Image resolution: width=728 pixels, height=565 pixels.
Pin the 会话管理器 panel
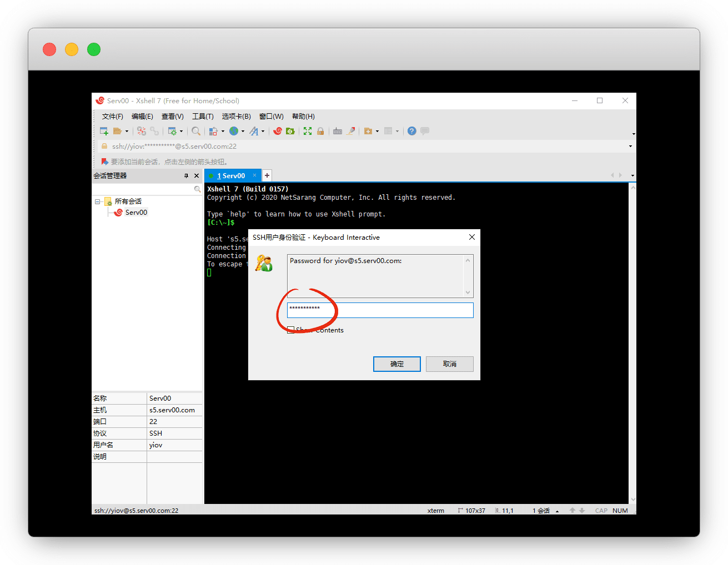[186, 176]
